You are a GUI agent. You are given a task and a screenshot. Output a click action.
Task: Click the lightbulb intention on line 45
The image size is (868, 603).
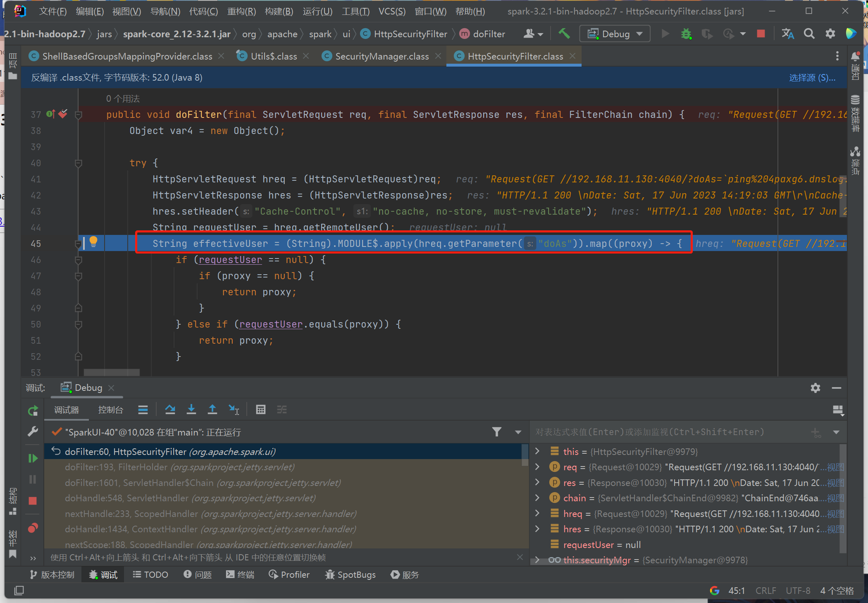point(93,241)
